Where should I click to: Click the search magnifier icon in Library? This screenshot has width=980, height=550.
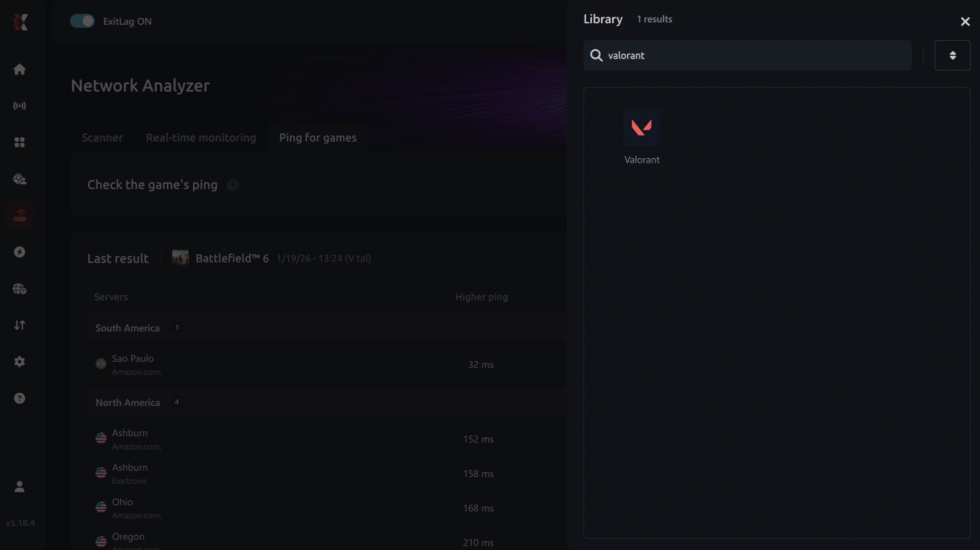coord(596,55)
